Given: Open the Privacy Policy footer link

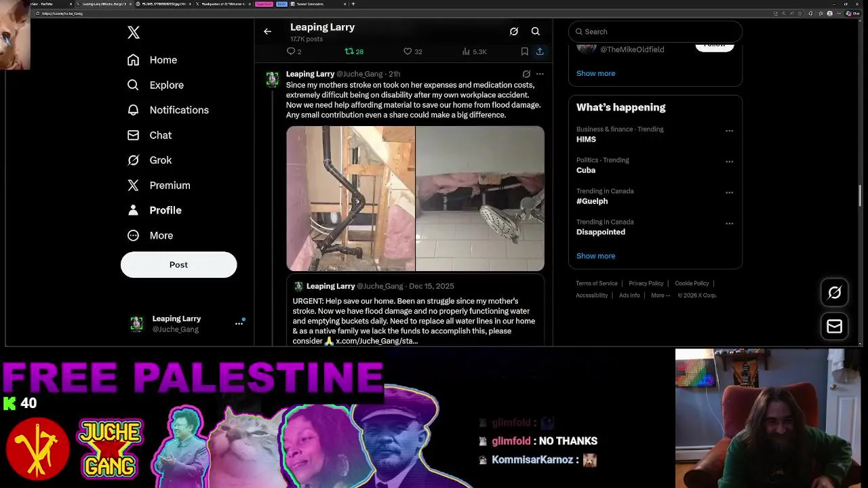Looking at the screenshot, I should (x=646, y=283).
